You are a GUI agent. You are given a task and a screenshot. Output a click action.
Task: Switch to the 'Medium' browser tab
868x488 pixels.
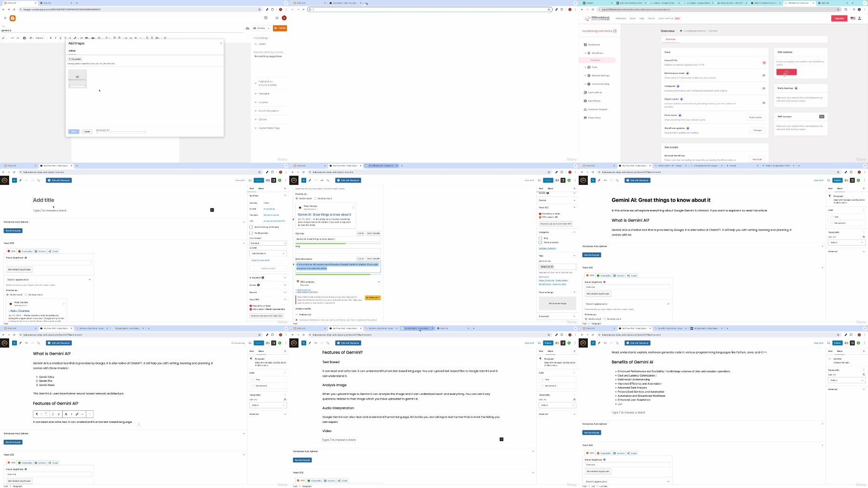(x=597, y=3)
